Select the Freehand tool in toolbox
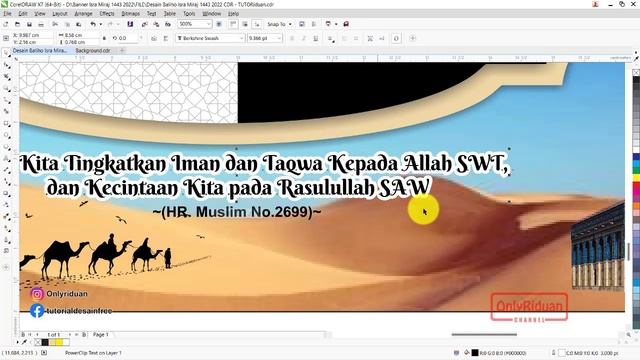The height and width of the screenshot is (360, 640). coord(6,100)
